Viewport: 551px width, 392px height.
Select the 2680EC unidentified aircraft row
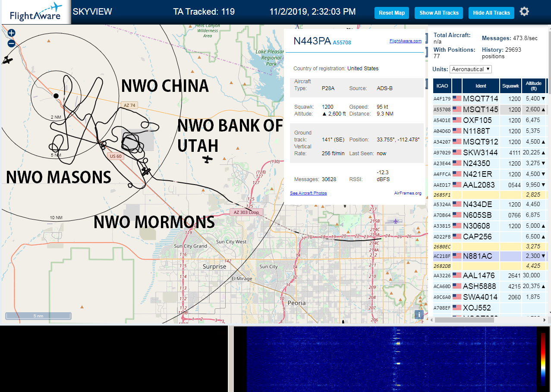[x=490, y=247]
